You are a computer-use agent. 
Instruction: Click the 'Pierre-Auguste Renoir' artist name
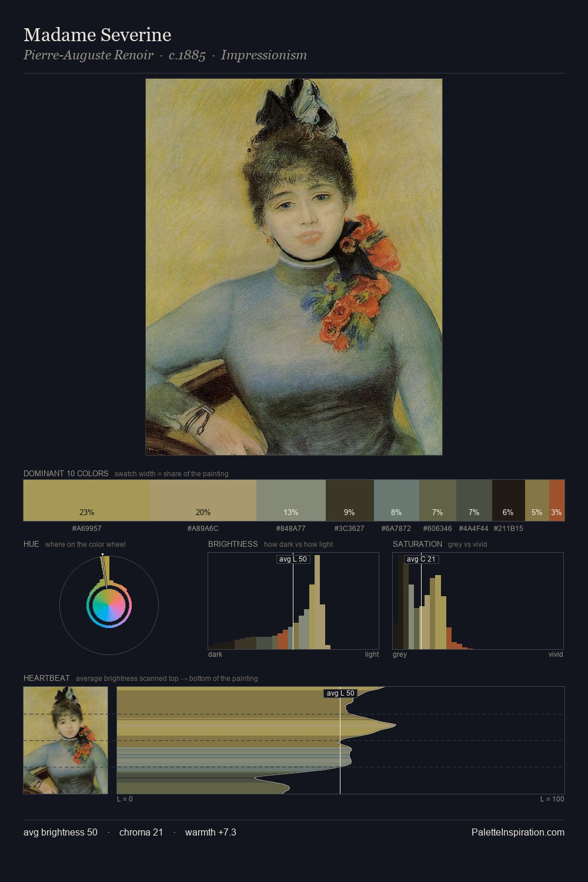tap(89, 55)
